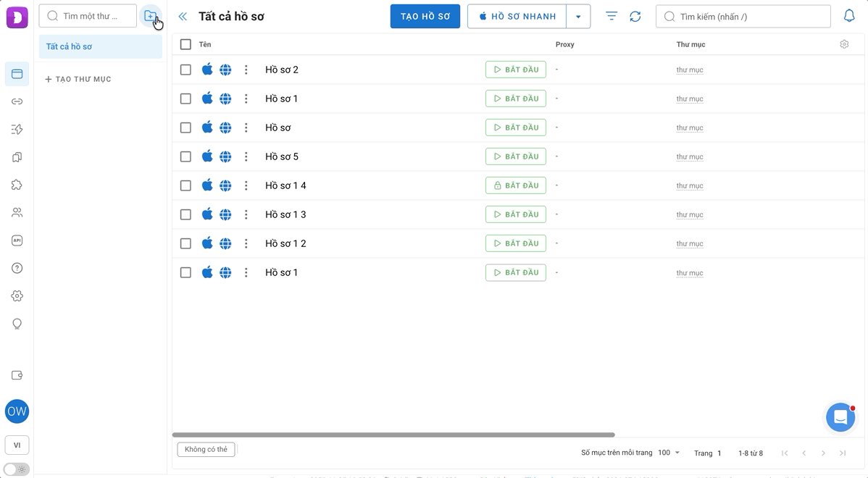Check the box for Hồ sơ 5
The height and width of the screenshot is (478, 868).
pos(186,156)
